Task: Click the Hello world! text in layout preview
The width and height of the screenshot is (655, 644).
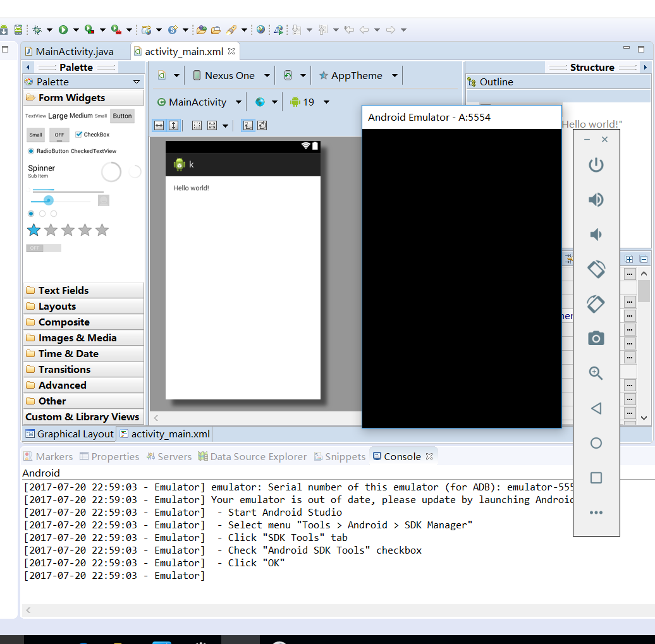Action: tap(192, 188)
